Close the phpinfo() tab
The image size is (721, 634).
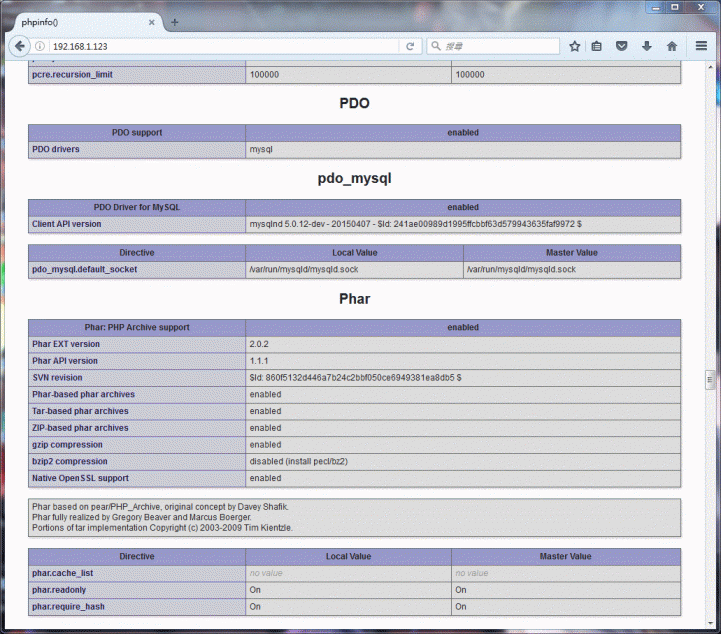151,22
